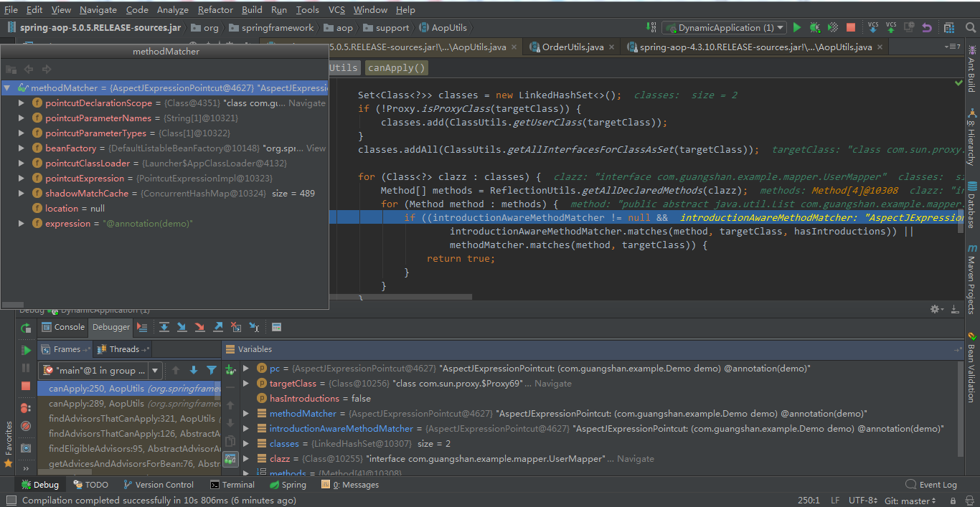
Task: Click the Step Over debugger icon
Action: coord(164,327)
